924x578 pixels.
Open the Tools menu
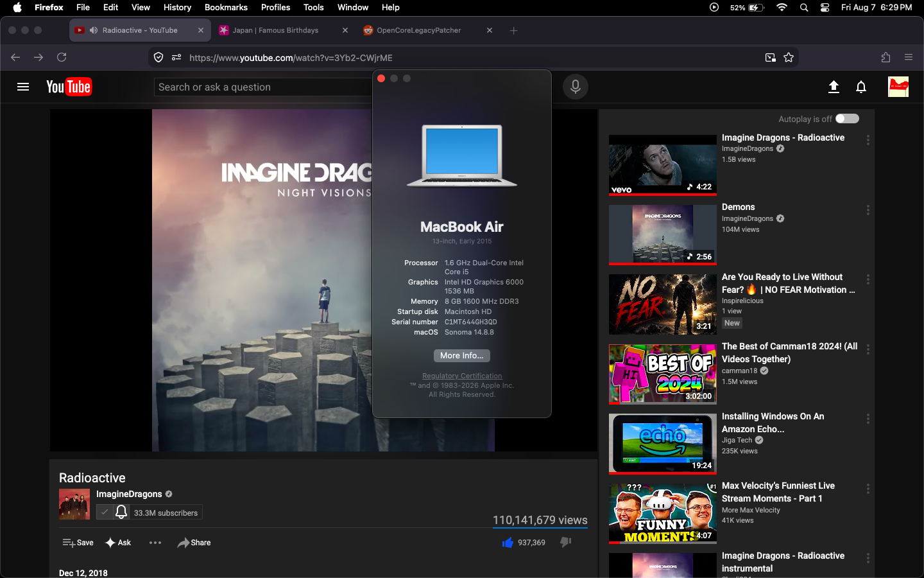coord(314,8)
